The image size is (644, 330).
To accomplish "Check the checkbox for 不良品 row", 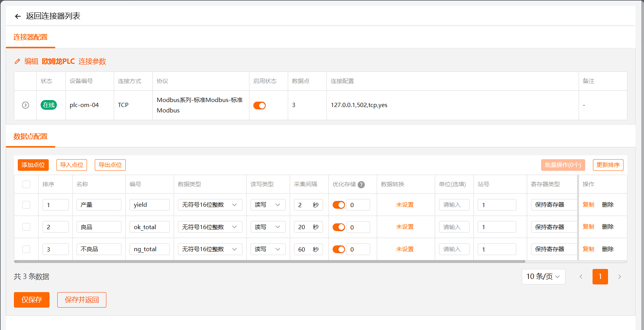I will tap(26, 249).
